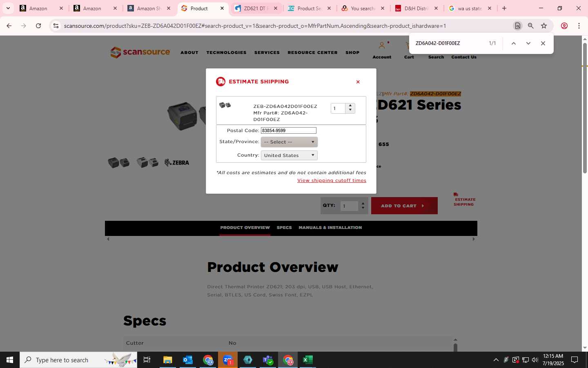Go to next find-in-page result
This screenshot has height=368, width=588.
[x=528, y=43]
